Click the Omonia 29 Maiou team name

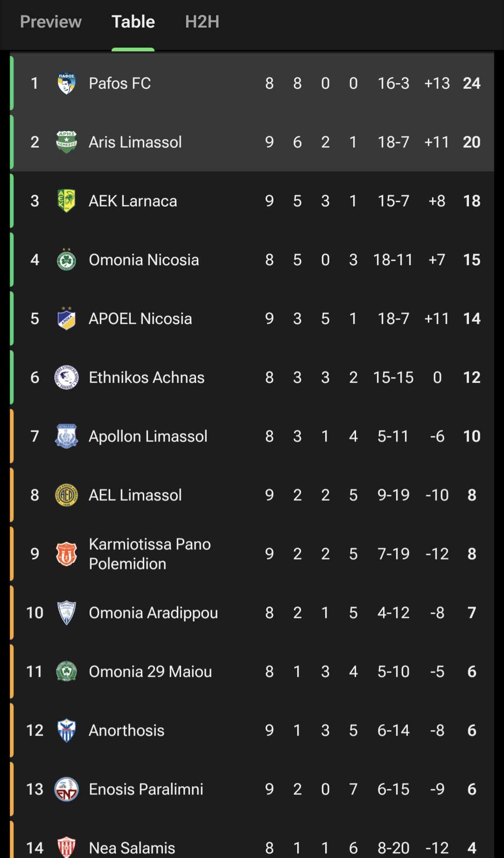point(150,672)
